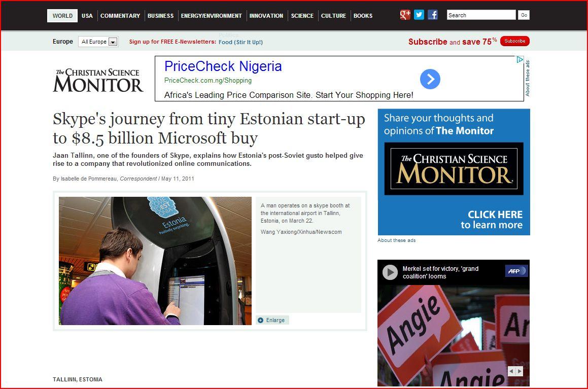The width and height of the screenshot is (588, 389).
Task: Select the INNOVATION menu item
Action: tap(266, 16)
